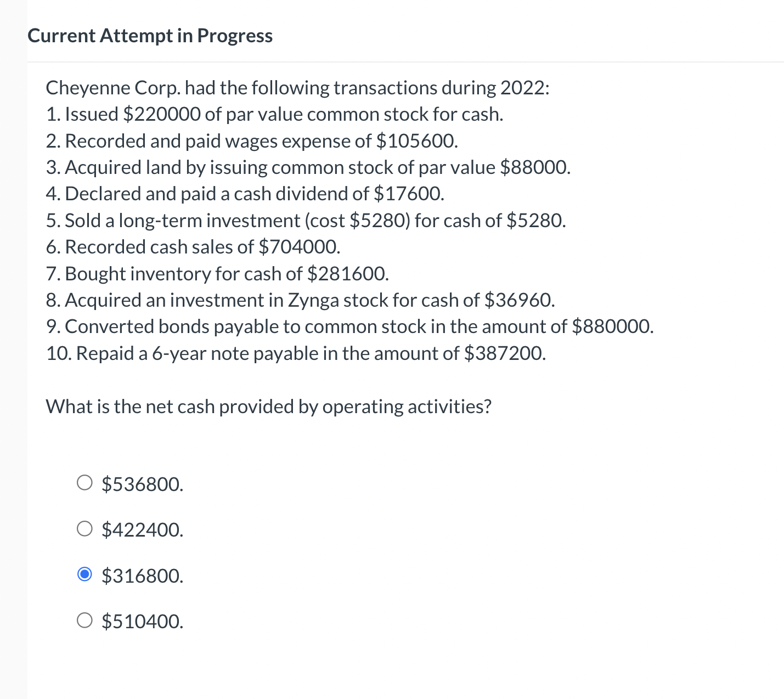Click the Zynga stock investment line
The width and height of the screenshot is (784, 699).
[301, 300]
